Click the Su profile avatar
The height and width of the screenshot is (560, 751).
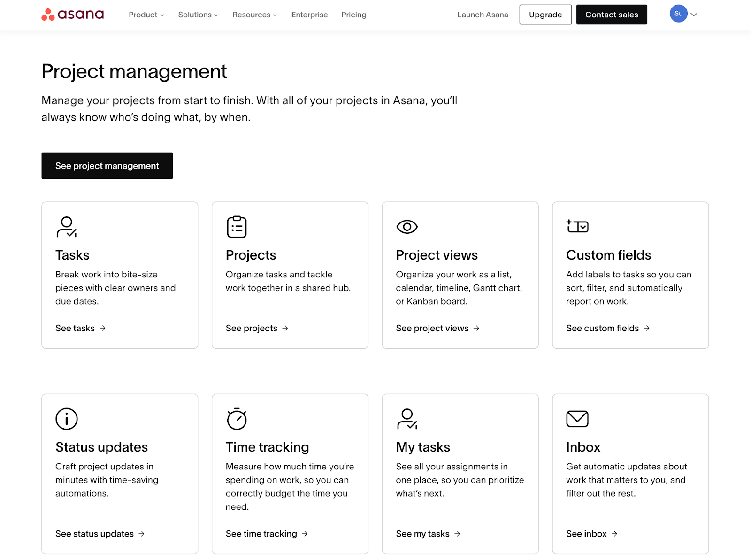678,14
